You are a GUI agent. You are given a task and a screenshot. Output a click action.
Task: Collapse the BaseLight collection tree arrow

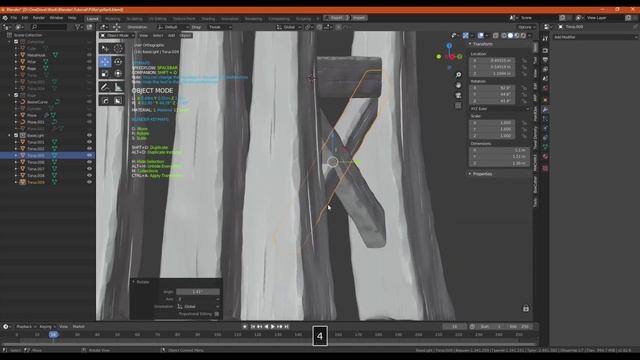(10, 136)
